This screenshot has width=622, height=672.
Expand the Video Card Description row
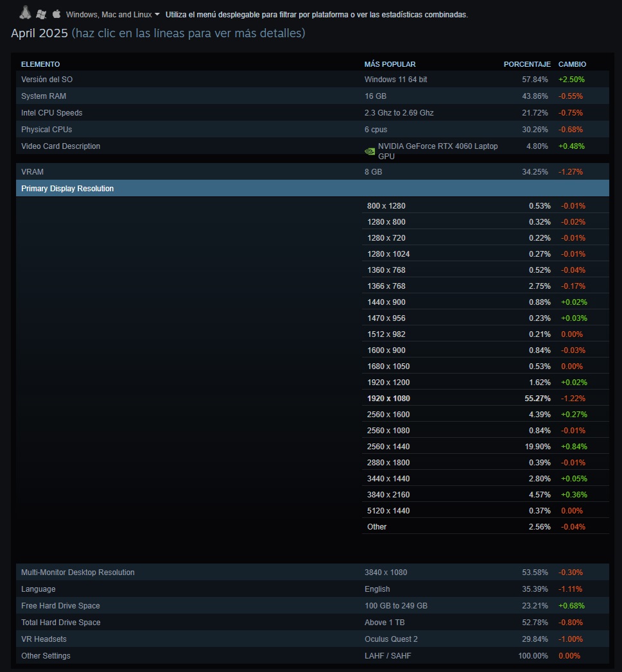coord(60,146)
